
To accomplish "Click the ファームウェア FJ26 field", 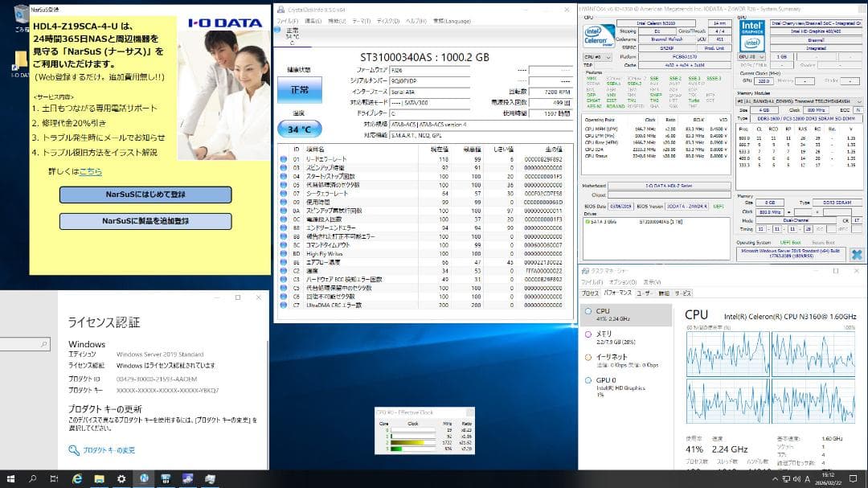I will tap(430, 71).
